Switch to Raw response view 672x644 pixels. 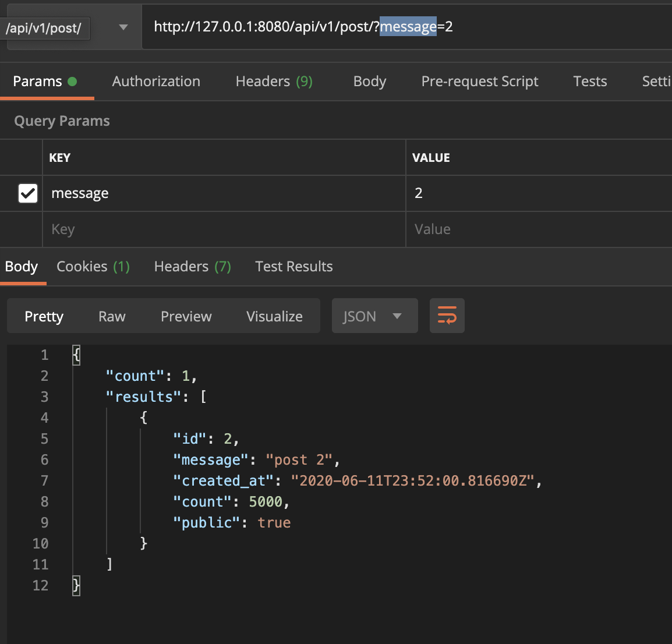click(x=112, y=316)
